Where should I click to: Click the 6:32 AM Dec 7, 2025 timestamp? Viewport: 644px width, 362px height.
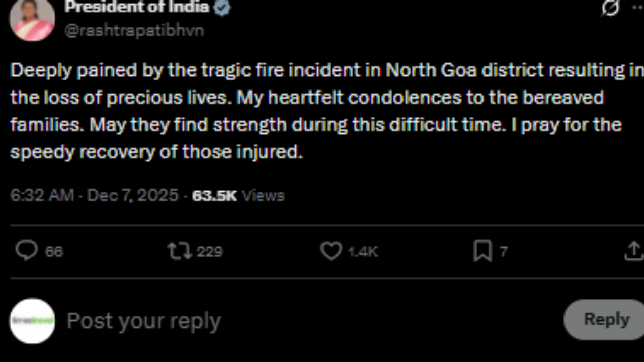pyautogui.click(x=94, y=195)
